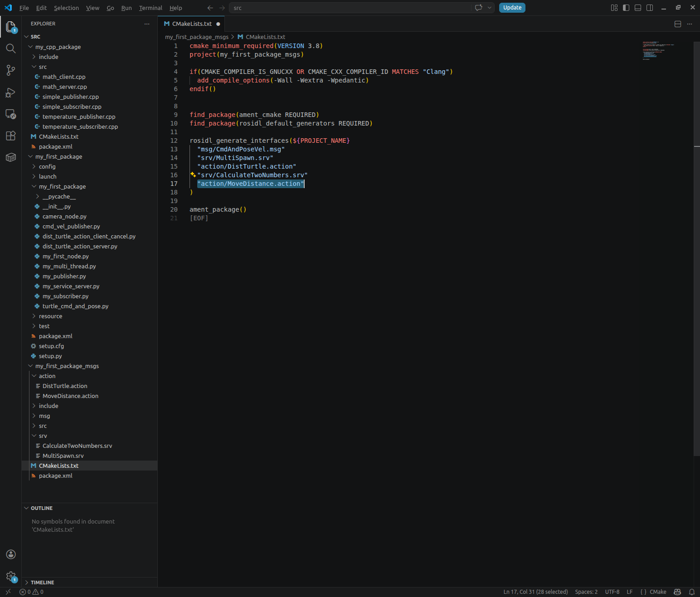Open the Explorer view in activity bar
This screenshot has width=700, height=597.
tap(11, 27)
